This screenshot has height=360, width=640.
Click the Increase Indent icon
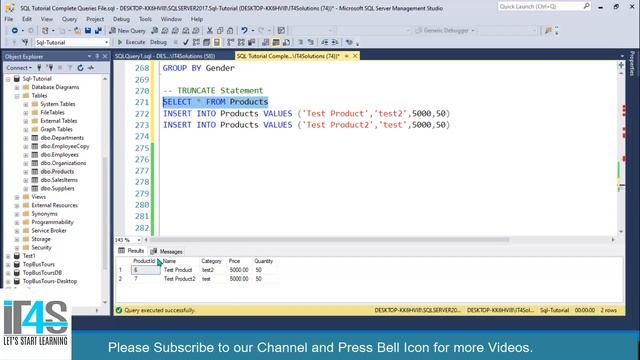[335, 42]
